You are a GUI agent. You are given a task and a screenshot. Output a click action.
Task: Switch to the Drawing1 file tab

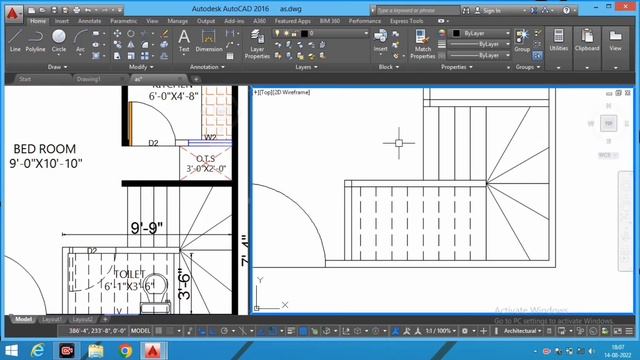pyautogui.click(x=88, y=79)
